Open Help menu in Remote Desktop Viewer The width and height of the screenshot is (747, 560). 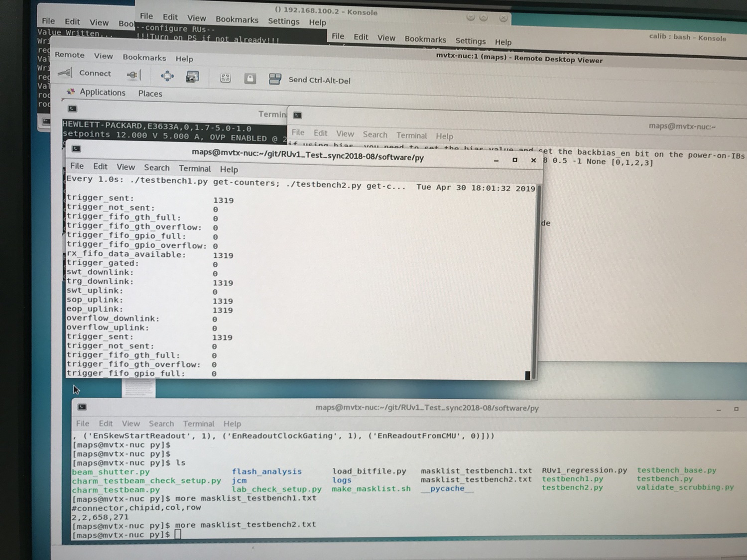click(184, 59)
